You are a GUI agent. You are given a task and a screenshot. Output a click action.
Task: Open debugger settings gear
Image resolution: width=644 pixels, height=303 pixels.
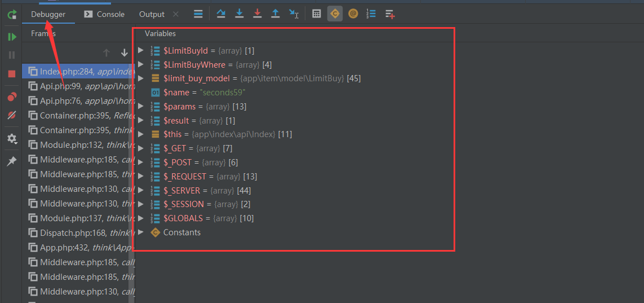[x=12, y=139]
